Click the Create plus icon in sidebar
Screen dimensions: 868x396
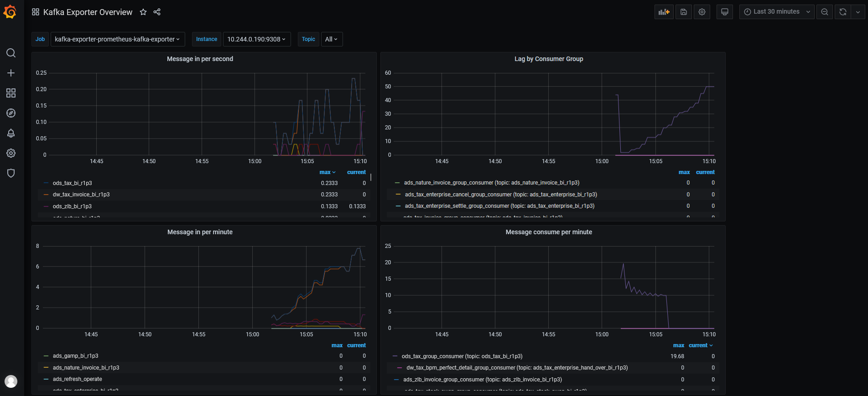tap(11, 73)
